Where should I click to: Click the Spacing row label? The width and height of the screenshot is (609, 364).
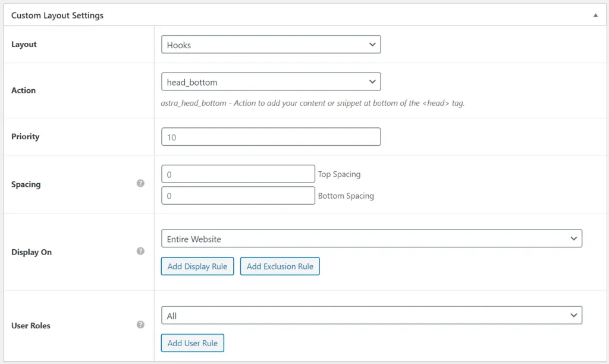(26, 184)
